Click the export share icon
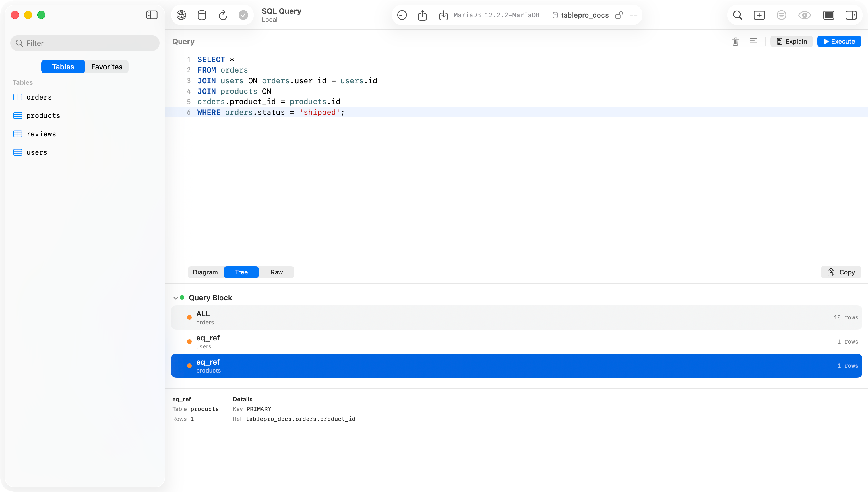 [x=422, y=15]
